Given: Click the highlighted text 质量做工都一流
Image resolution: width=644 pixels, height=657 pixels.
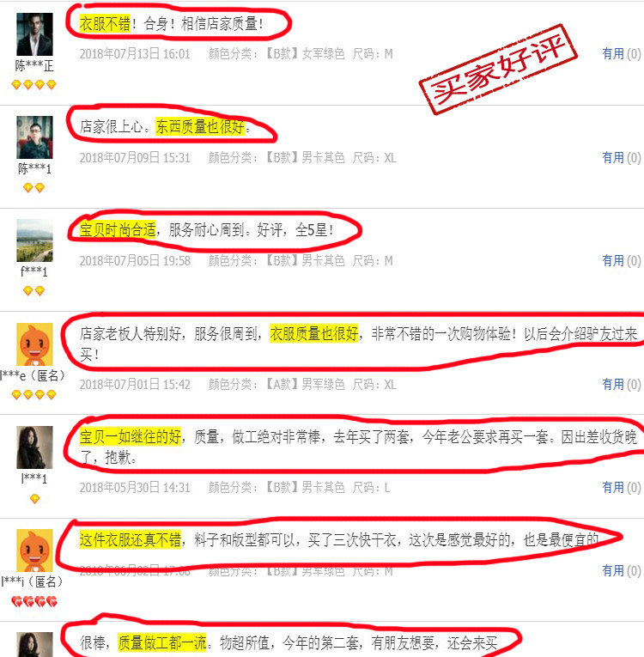Looking at the screenshot, I should coord(162,642).
